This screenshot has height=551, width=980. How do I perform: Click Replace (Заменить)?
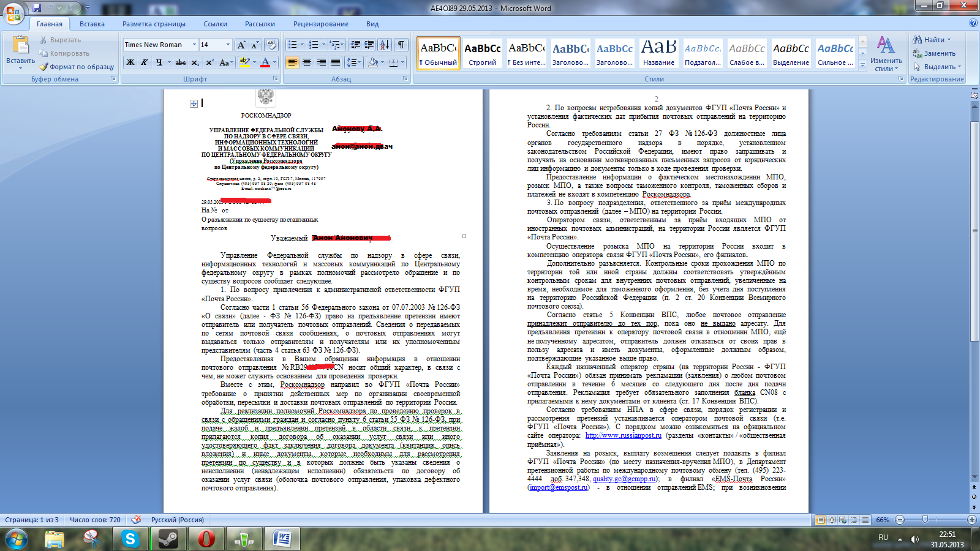934,53
